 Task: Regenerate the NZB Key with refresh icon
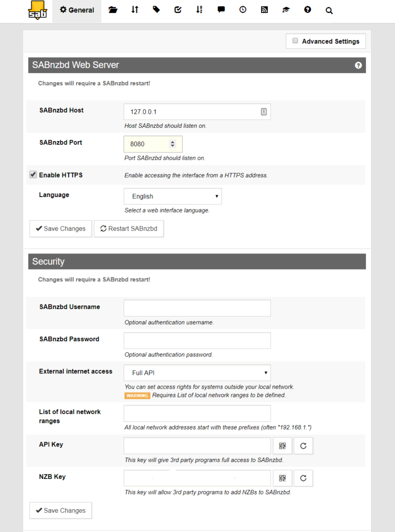point(303,478)
